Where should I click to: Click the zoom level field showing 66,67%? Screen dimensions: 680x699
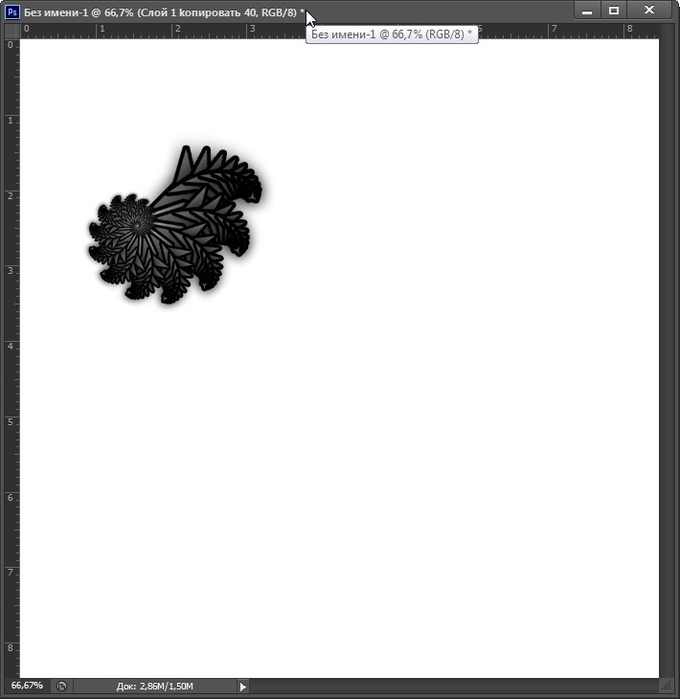pos(27,686)
